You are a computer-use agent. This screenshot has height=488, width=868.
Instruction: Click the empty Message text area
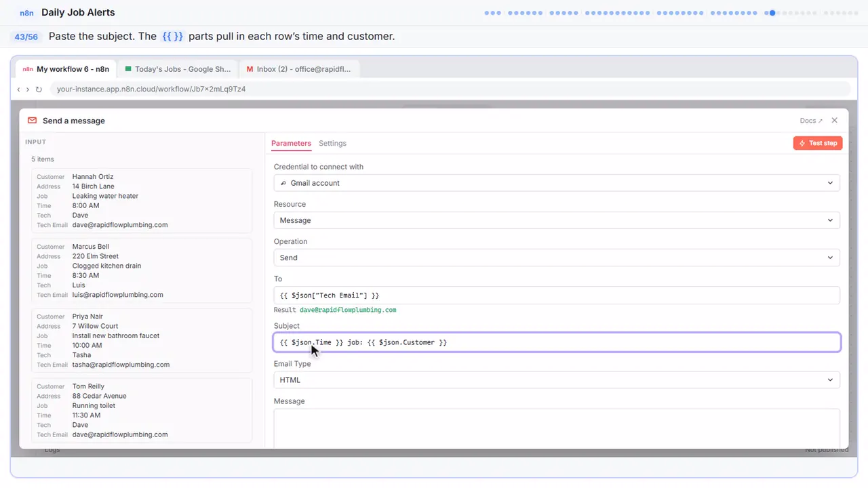tap(557, 428)
